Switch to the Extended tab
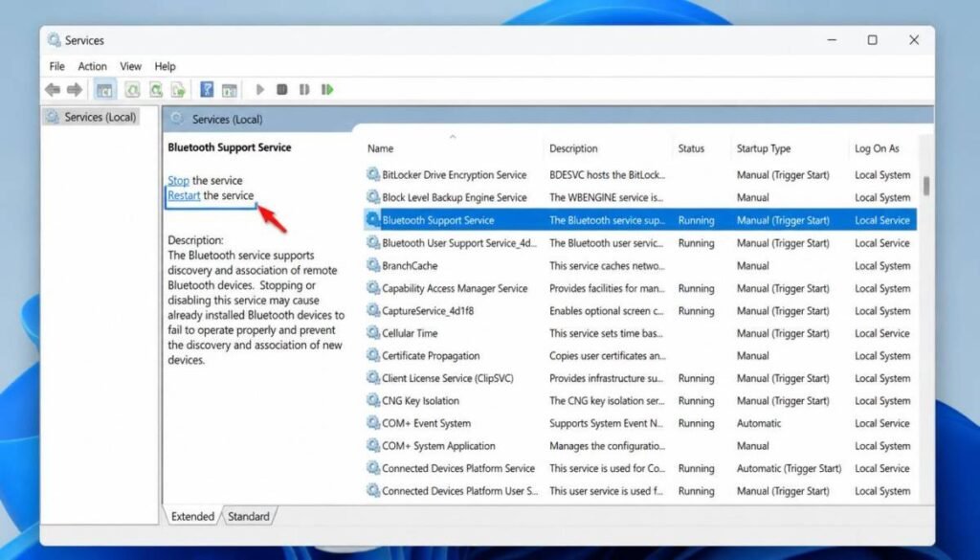Image resolution: width=980 pixels, height=560 pixels. 192,516
